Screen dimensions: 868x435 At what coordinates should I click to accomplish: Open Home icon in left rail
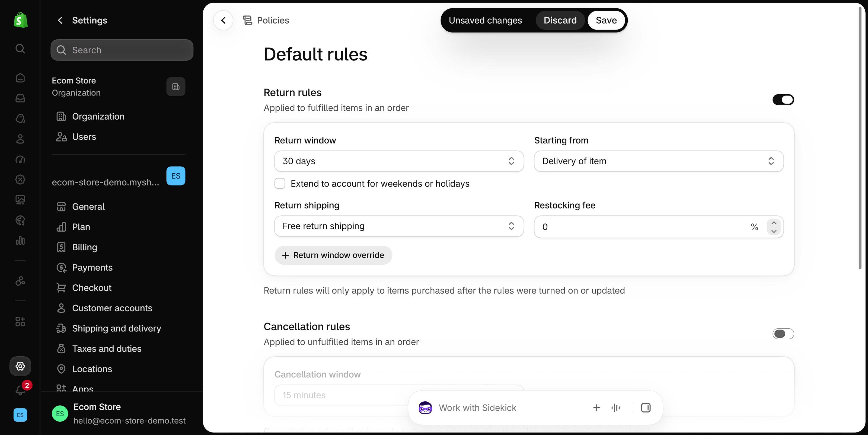[x=20, y=78]
